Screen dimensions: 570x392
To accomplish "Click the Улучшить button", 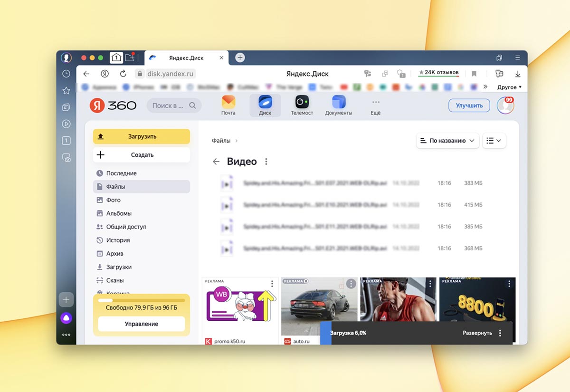I will click(469, 105).
